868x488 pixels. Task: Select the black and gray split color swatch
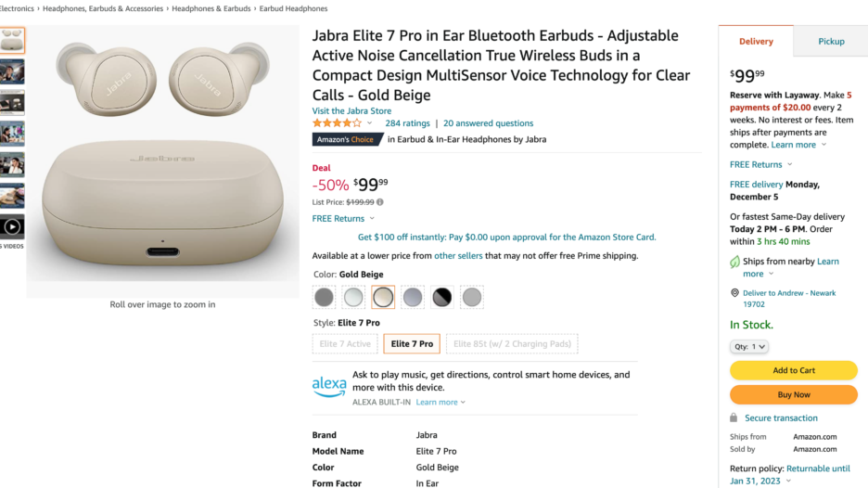[x=442, y=297]
